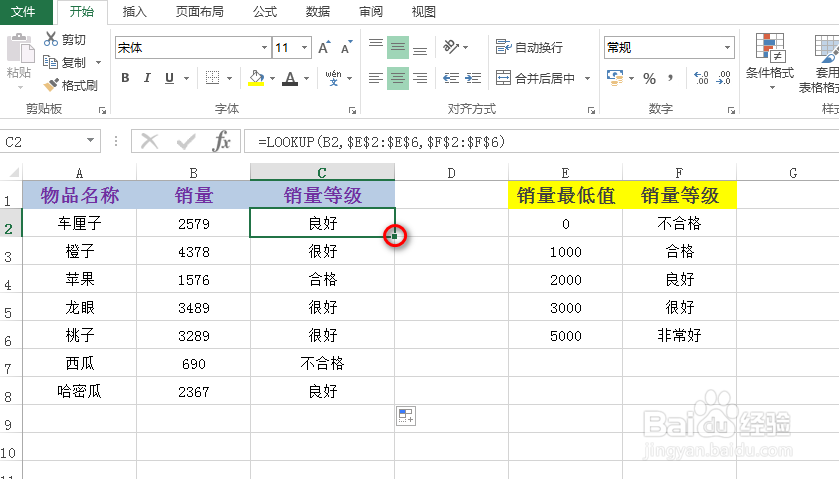Click the auto fill options button
This screenshot has height=479, width=839.
[406, 416]
